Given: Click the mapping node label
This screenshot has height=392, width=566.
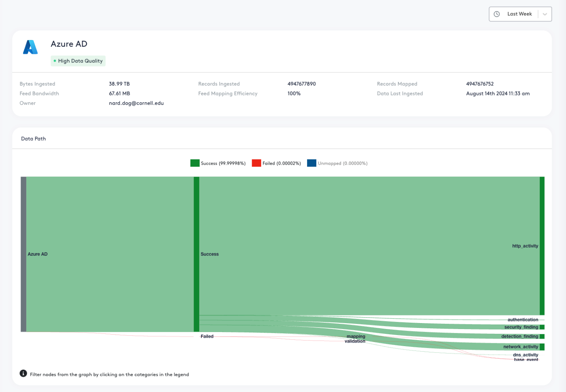Looking at the screenshot, I should point(356,337).
